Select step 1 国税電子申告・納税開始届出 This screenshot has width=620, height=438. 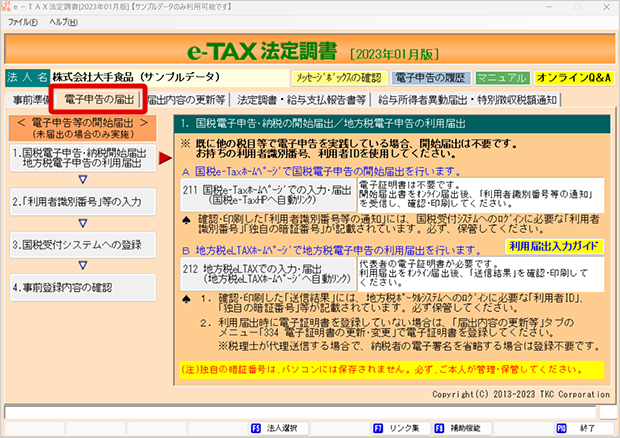point(83,158)
